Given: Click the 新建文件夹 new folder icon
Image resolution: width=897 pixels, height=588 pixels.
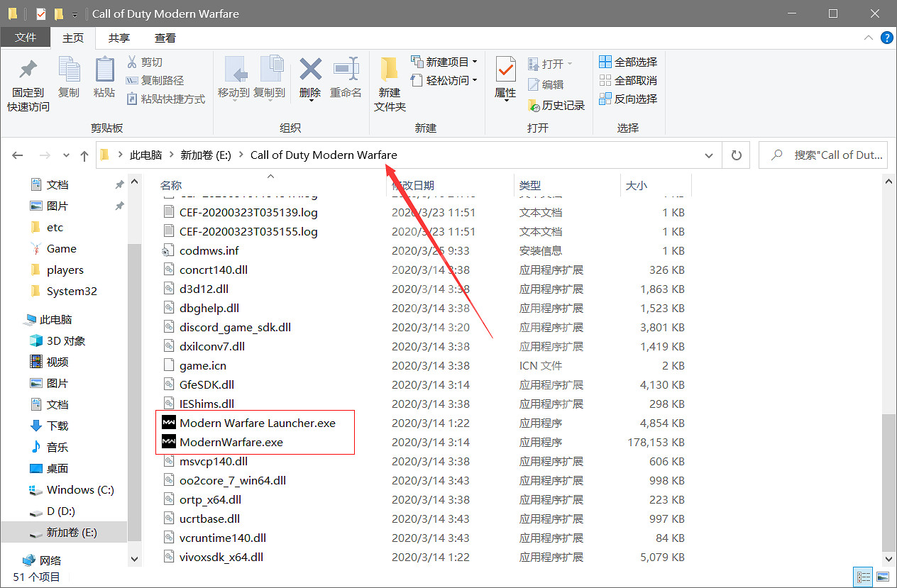Looking at the screenshot, I should tap(389, 70).
